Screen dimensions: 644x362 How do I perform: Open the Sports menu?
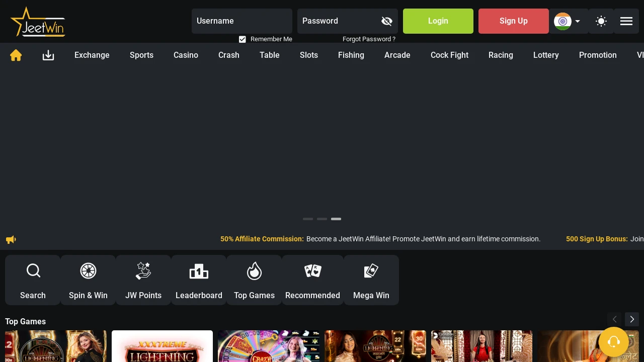[x=141, y=55]
